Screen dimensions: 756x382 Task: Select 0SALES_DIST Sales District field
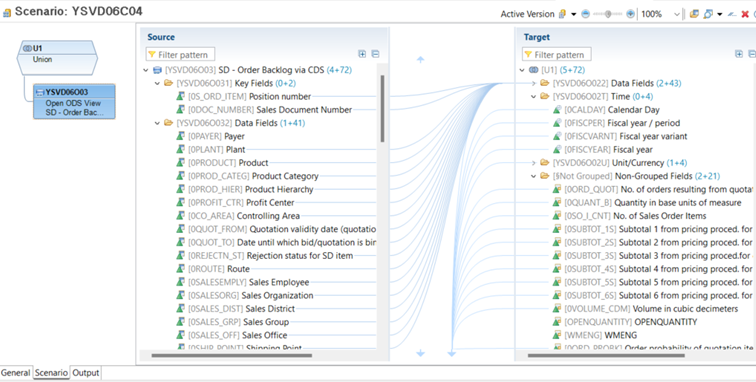235,309
